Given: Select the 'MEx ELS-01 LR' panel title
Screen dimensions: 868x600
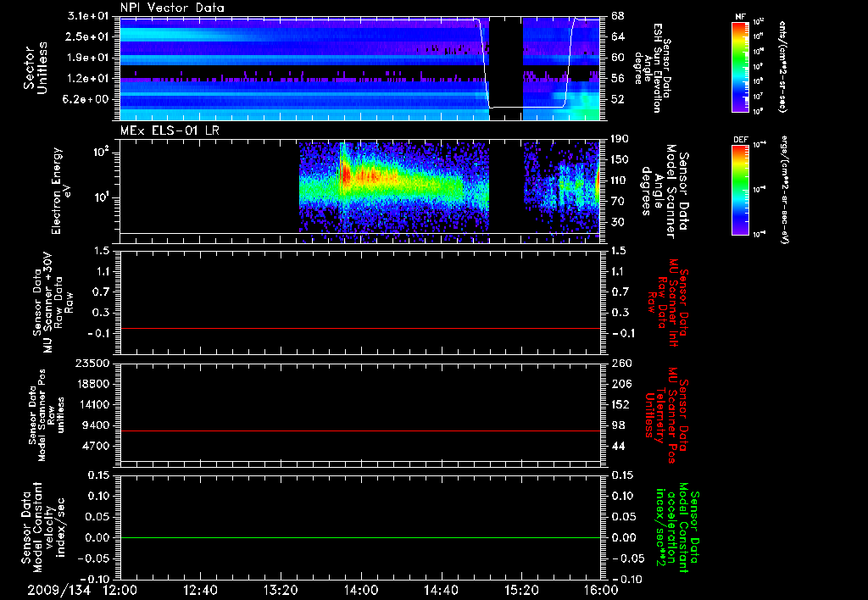Looking at the screenshot, I should (x=169, y=131).
